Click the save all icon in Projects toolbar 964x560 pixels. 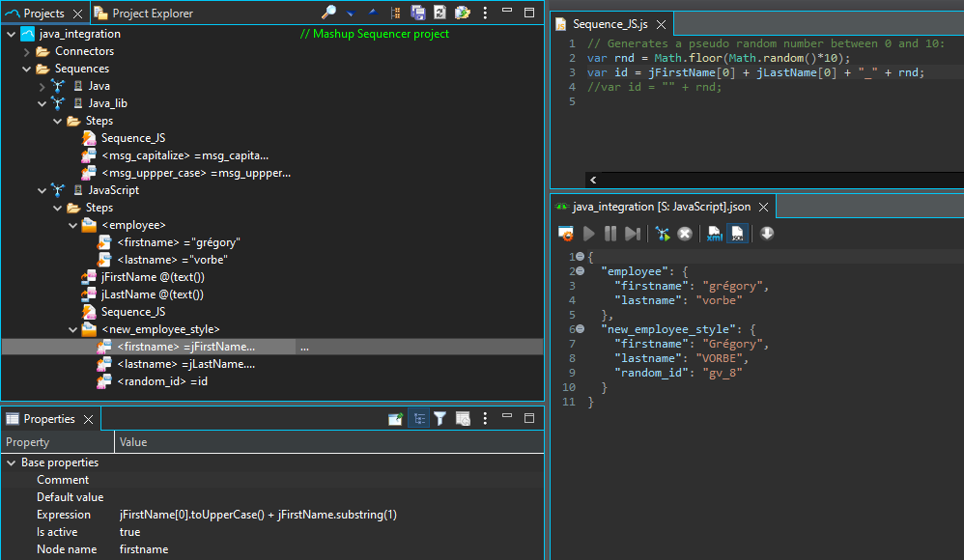point(418,13)
